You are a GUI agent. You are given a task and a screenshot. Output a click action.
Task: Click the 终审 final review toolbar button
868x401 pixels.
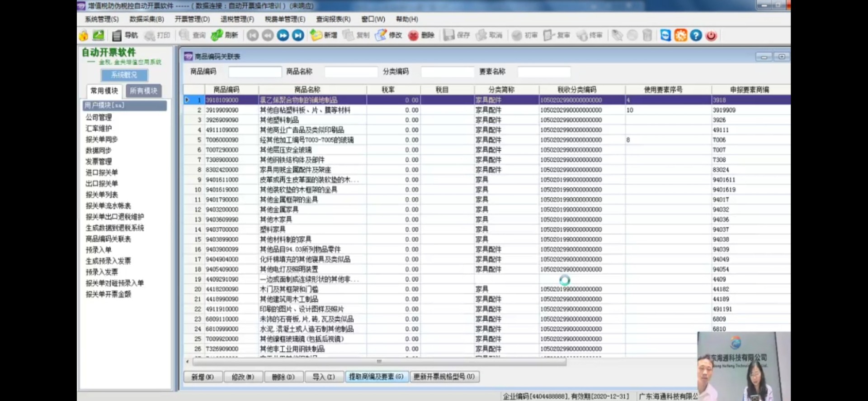tap(590, 35)
